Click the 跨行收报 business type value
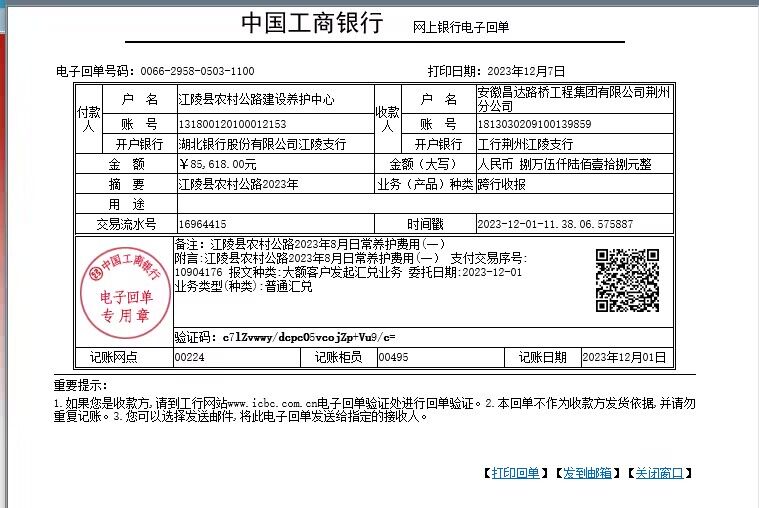 pyautogui.click(x=501, y=184)
